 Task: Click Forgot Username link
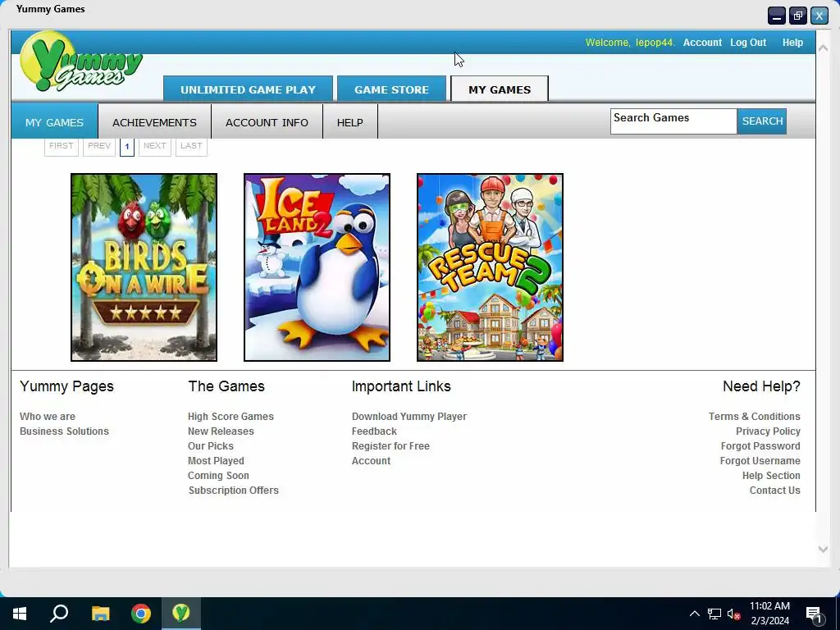(760, 461)
